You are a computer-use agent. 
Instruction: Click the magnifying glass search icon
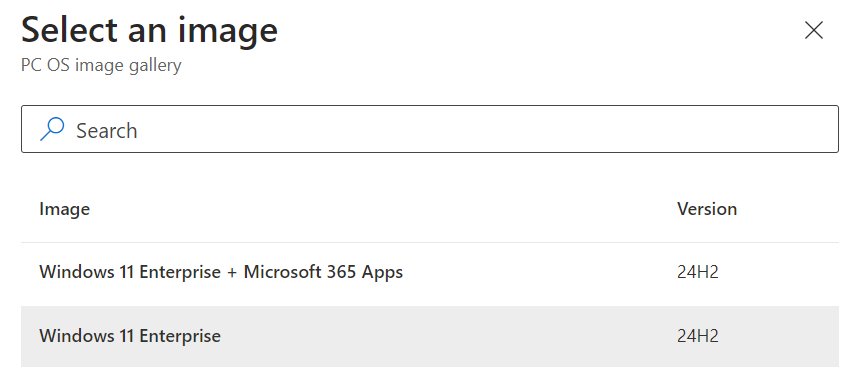(x=52, y=129)
